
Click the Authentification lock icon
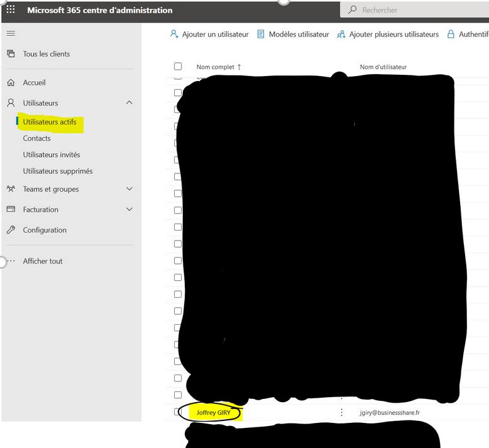(451, 34)
